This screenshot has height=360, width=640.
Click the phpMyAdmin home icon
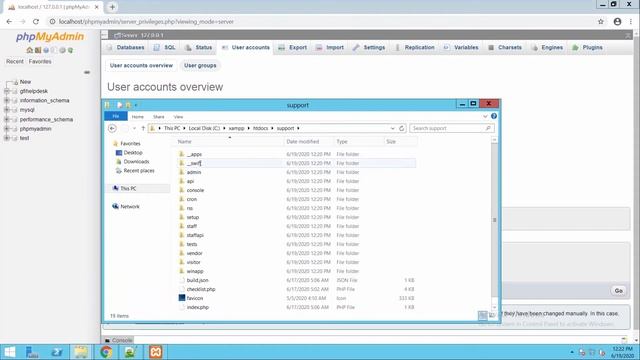(x=29, y=50)
